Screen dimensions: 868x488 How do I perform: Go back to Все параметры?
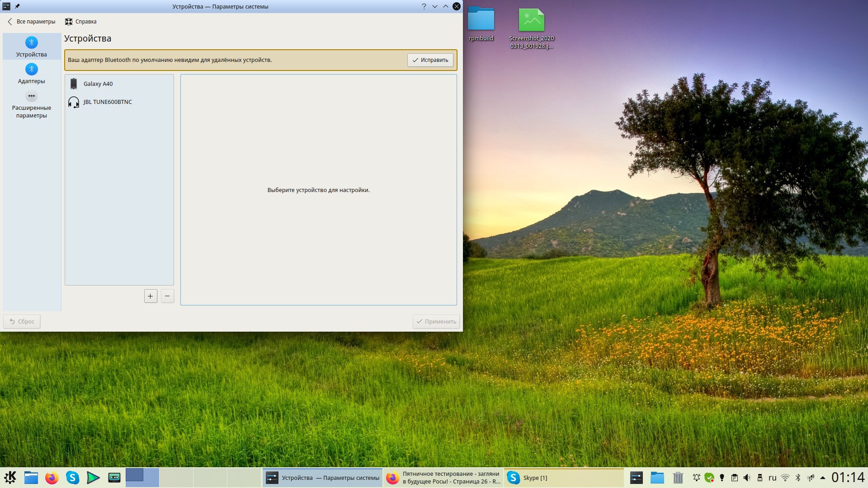pos(31,22)
